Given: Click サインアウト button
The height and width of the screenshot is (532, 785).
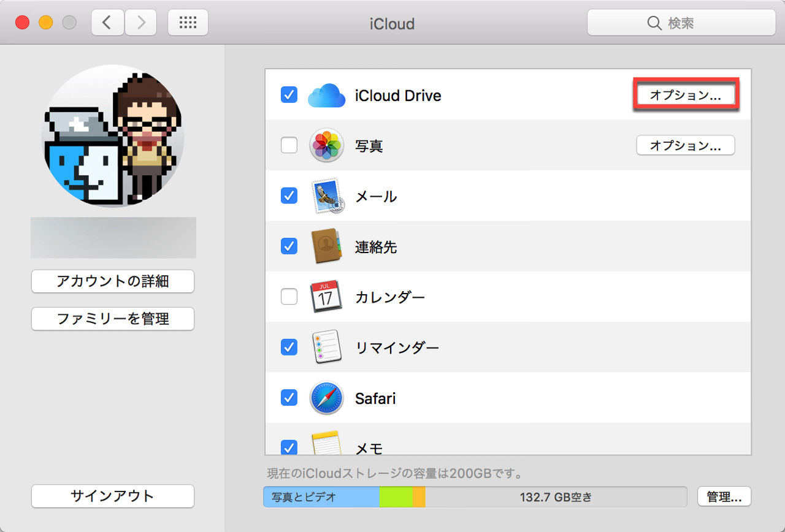Looking at the screenshot, I should (x=113, y=496).
